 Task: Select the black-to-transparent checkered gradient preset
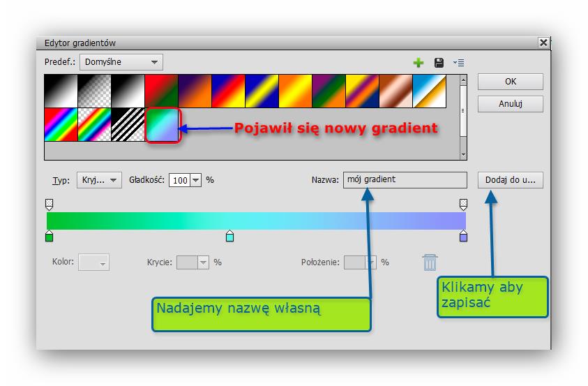coord(94,91)
